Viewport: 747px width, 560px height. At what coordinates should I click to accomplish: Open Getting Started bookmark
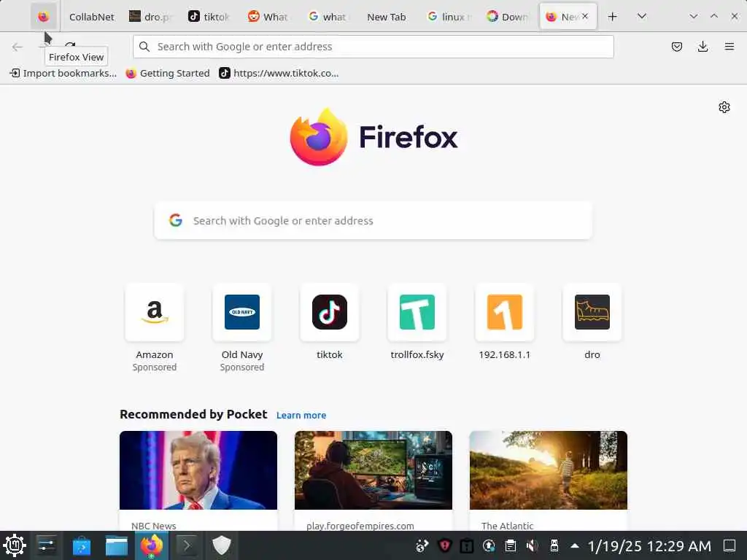click(x=168, y=74)
